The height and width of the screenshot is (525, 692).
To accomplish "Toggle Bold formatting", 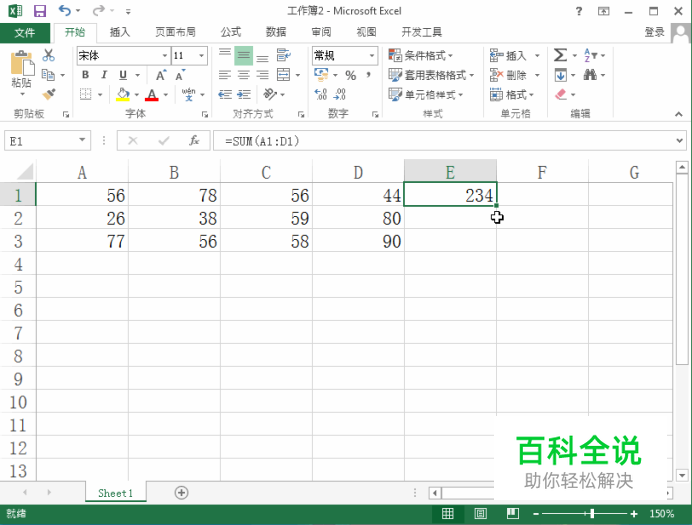I will click(x=86, y=75).
